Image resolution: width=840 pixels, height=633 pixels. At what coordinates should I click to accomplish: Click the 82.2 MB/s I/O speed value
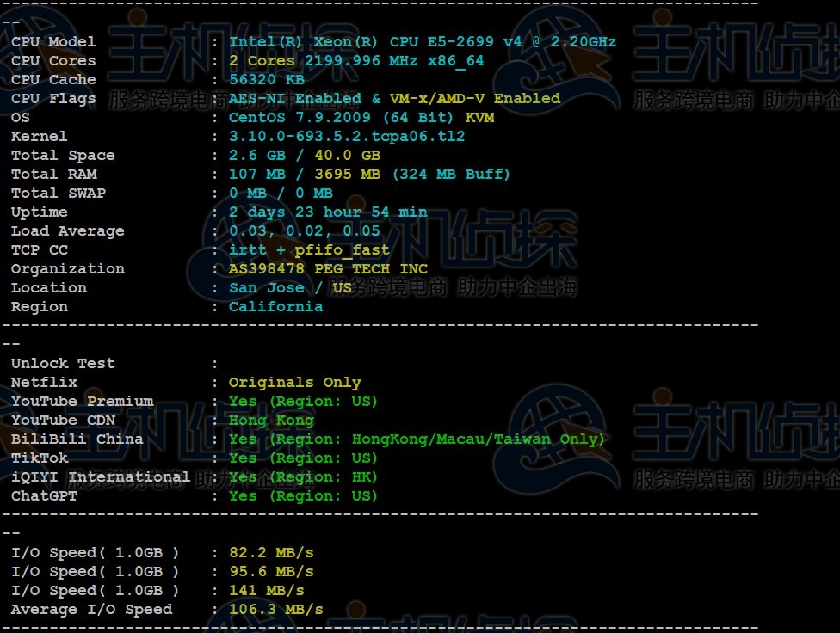coord(271,553)
